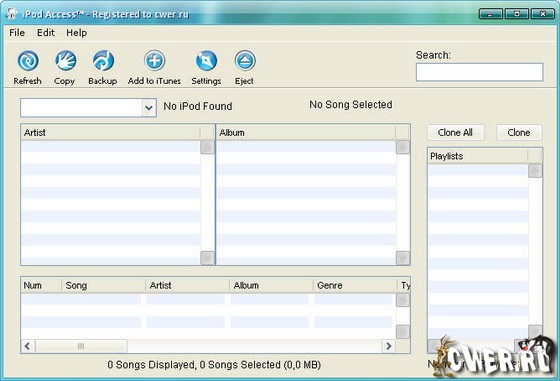Select the Copy hand icon

(65, 61)
